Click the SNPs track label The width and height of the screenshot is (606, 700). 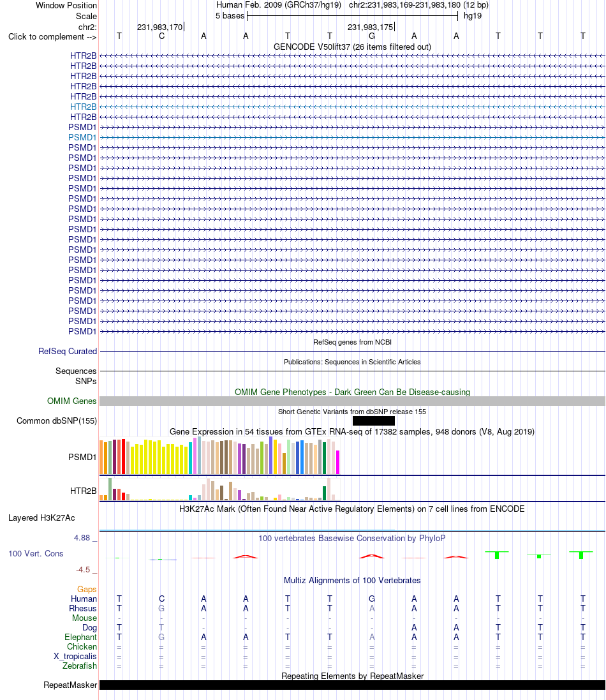pos(85,381)
